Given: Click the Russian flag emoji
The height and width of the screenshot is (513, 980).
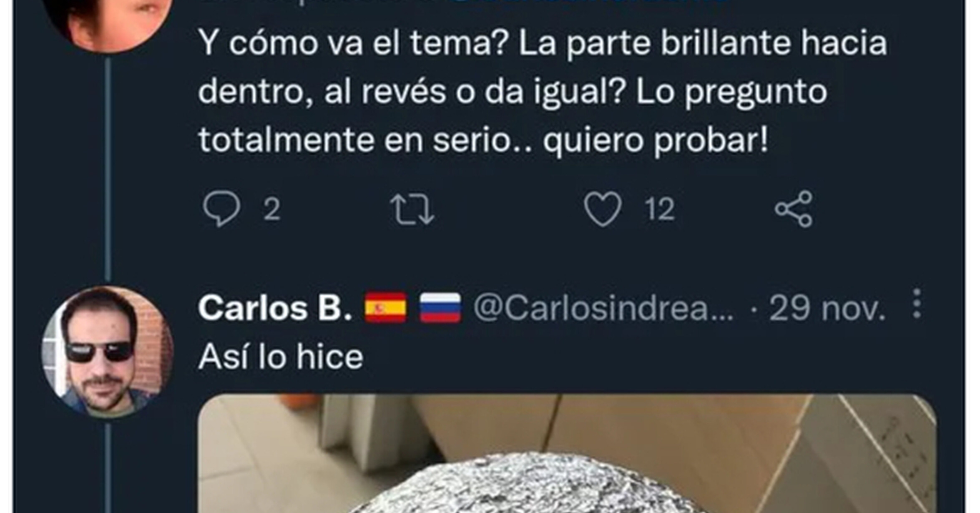Looking at the screenshot, I should (440, 308).
